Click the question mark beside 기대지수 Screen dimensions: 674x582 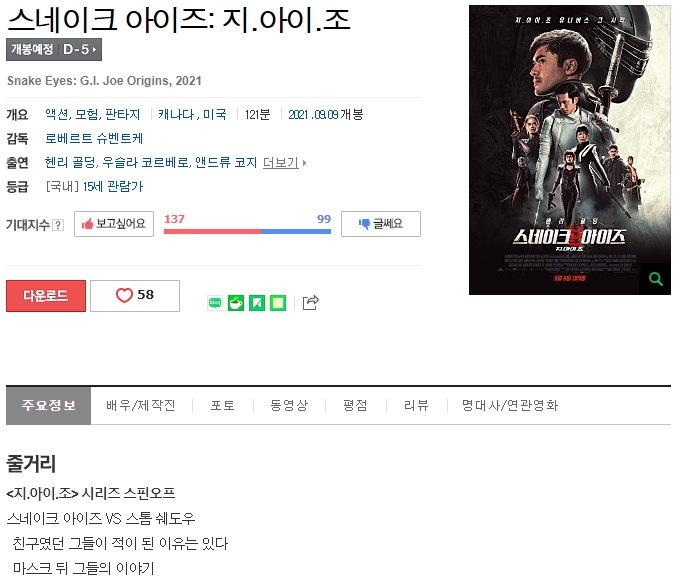pos(58,225)
